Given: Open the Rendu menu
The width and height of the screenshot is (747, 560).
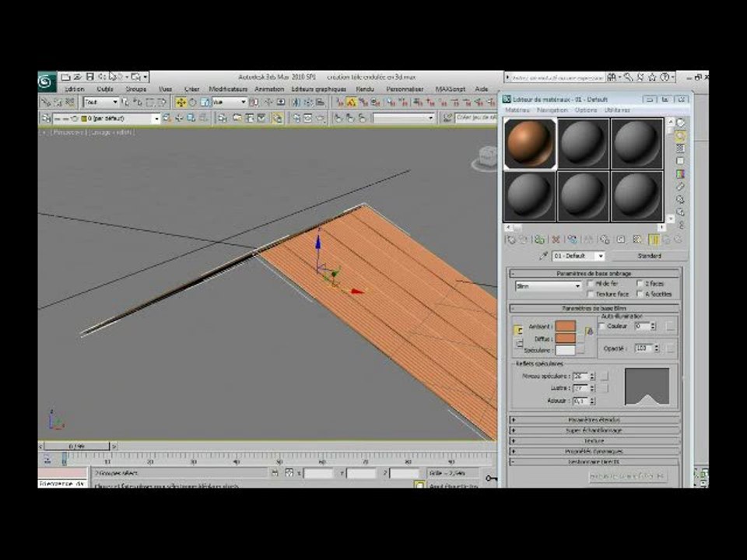Looking at the screenshot, I should 365,89.
